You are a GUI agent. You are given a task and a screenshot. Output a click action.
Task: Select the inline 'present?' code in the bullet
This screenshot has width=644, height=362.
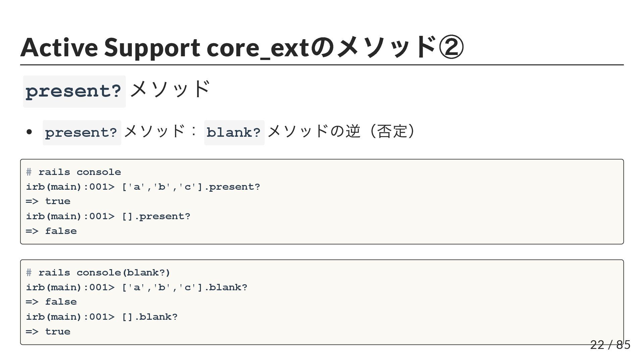[82, 132]
